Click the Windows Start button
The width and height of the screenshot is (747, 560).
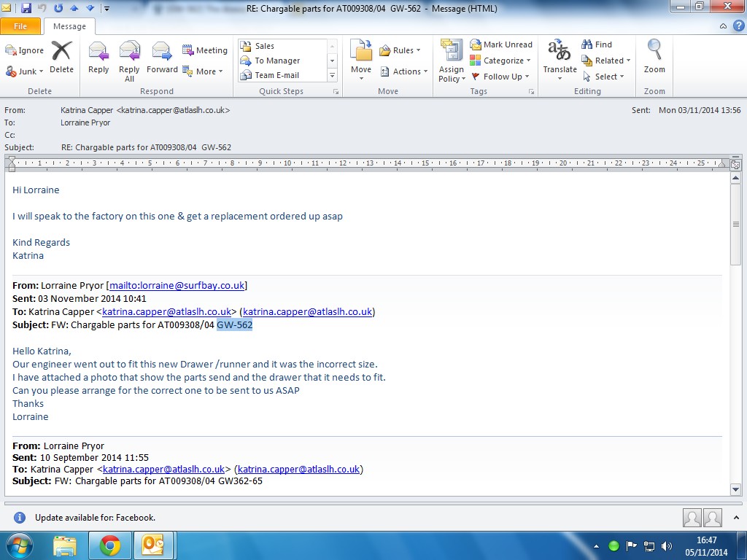coord(19,545)
